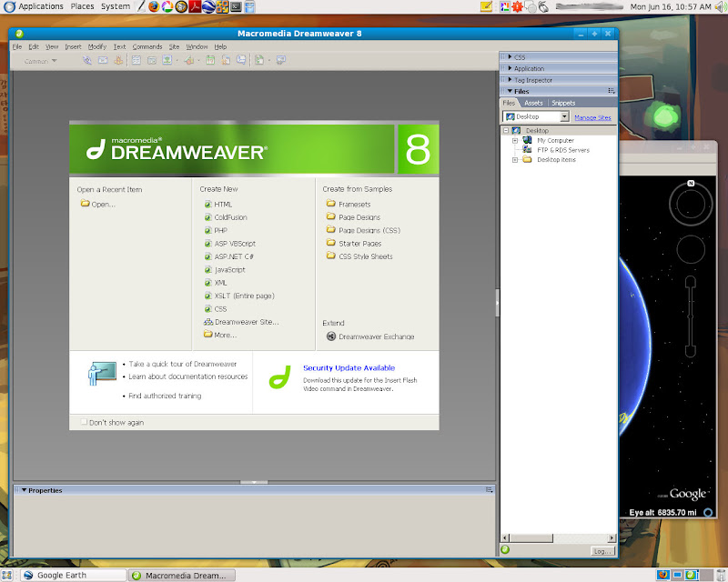Screen dimensions: 728x582
Task: Click the Email Link toolbar icon
Action: 103,60
